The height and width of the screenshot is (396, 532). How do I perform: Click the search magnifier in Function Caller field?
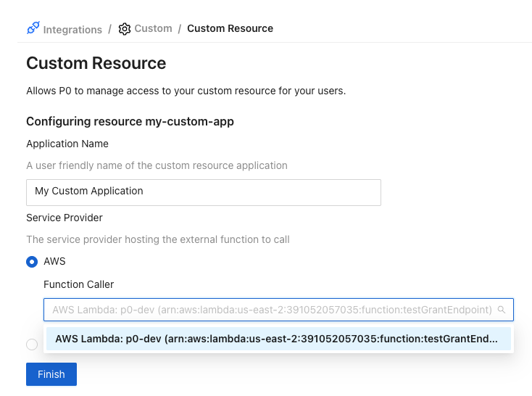(501, 310)
